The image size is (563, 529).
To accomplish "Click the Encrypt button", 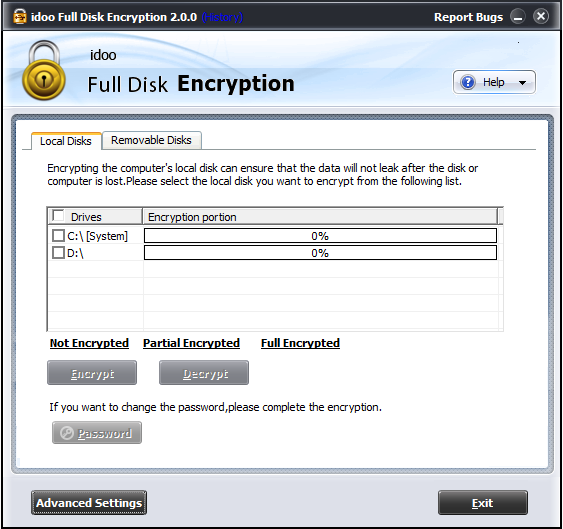I will coord(92,373).
